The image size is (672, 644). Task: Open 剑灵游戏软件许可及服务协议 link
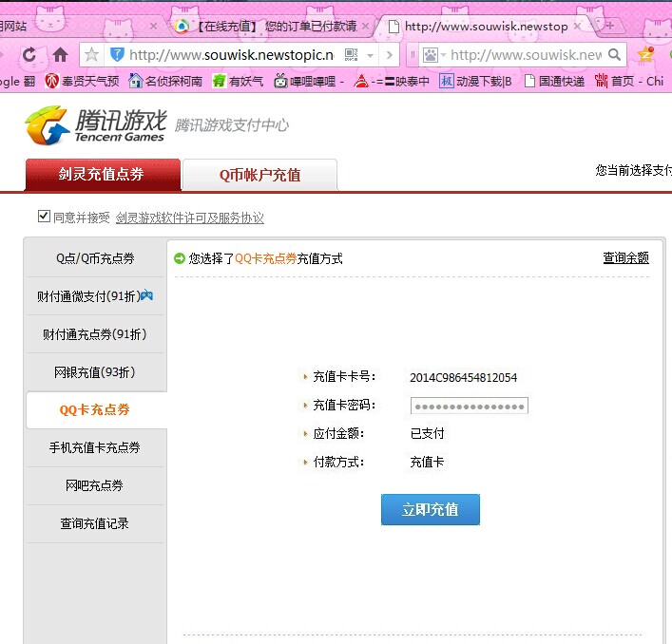pos(190,218)
